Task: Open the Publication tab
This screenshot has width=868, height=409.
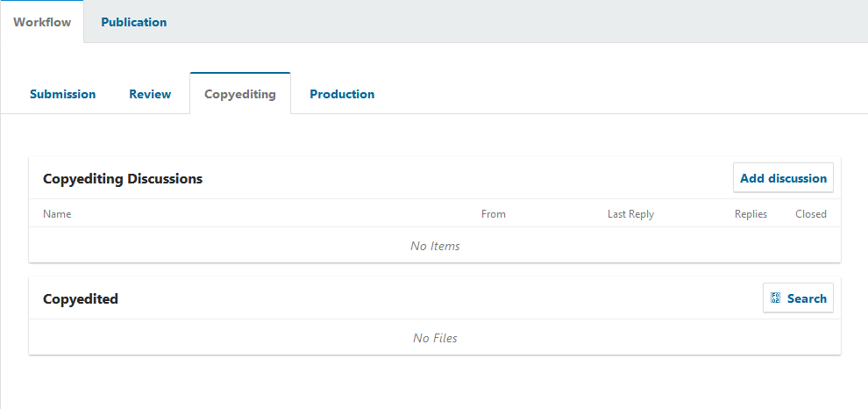Action: click(x=133, y=22)
